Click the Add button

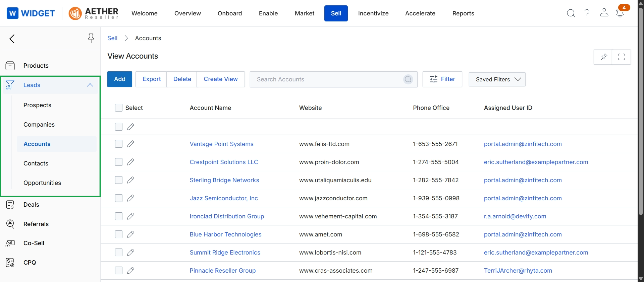coord(120,79)
